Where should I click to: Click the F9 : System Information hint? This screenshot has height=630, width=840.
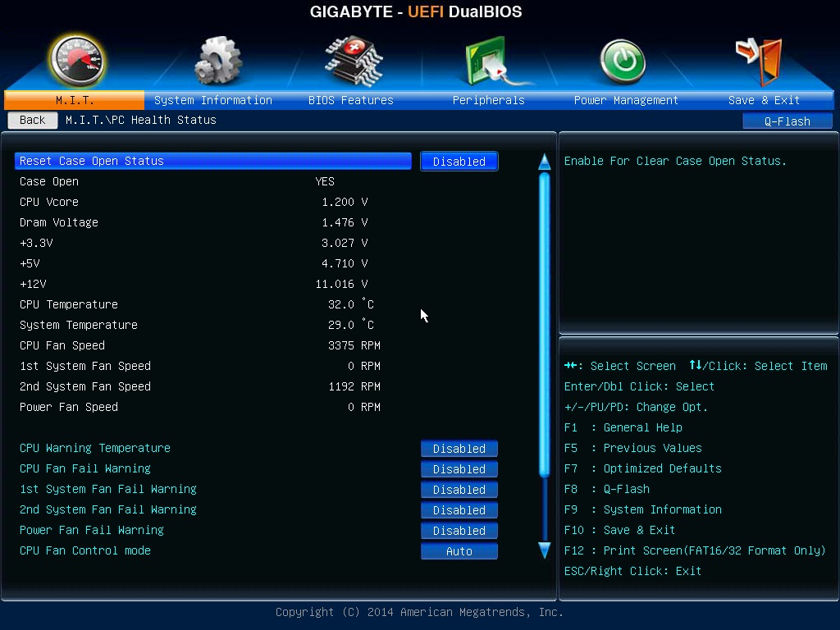tap(642, 509)
